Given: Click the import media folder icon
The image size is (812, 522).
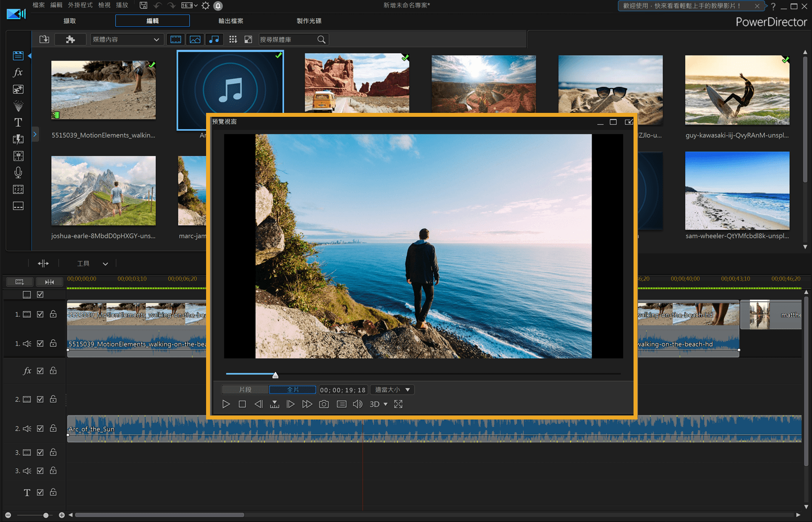Looking at the screenshot, I should pos(44,39).
